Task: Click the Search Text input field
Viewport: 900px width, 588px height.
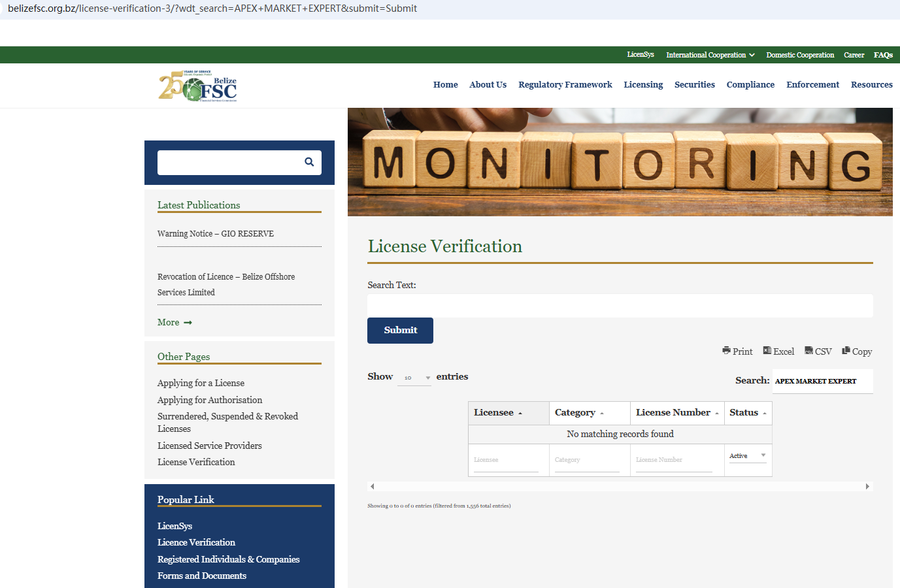Action: point(620,306)
